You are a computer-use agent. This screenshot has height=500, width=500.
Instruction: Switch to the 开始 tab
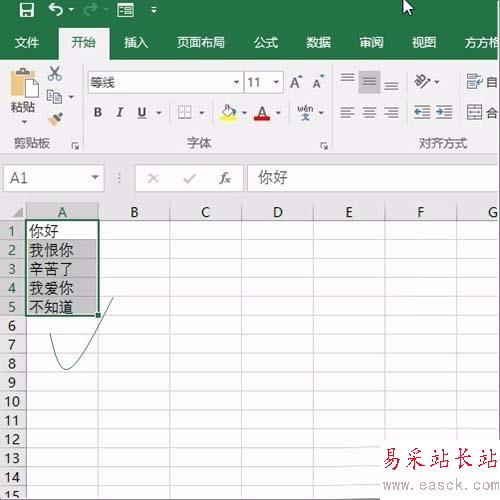click(x=84, y=43)
